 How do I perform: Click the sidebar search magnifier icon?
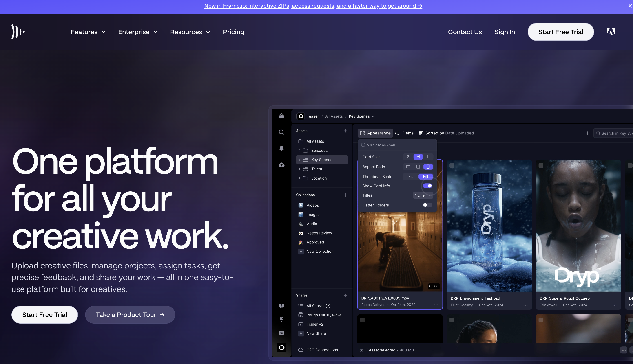(281, 132)
